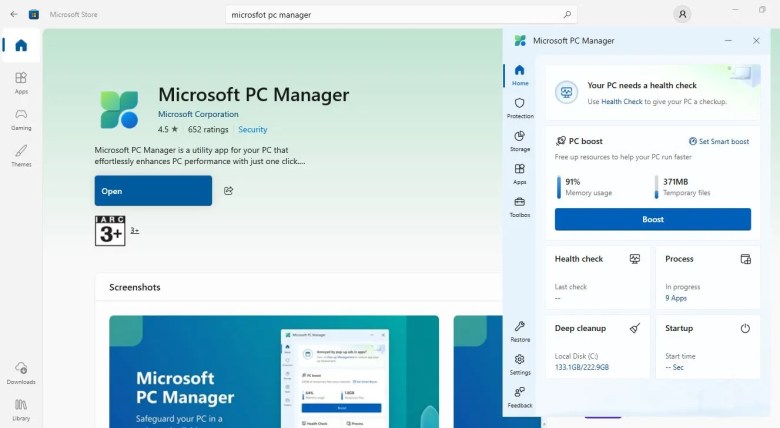Click the health check monitor icon in banner
Image resolution: width=780 pixels, height=428 pixels.
point(566,92)
